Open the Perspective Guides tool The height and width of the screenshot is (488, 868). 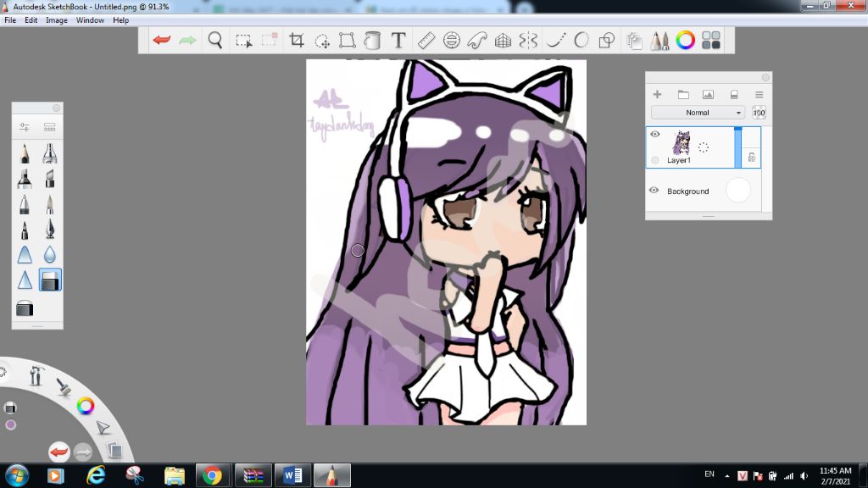pyautogui.click(x=503, y=41)
